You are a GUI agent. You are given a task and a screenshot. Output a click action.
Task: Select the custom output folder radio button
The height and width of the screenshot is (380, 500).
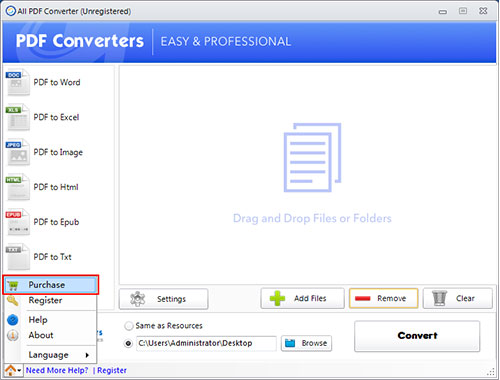click(128, 343)
